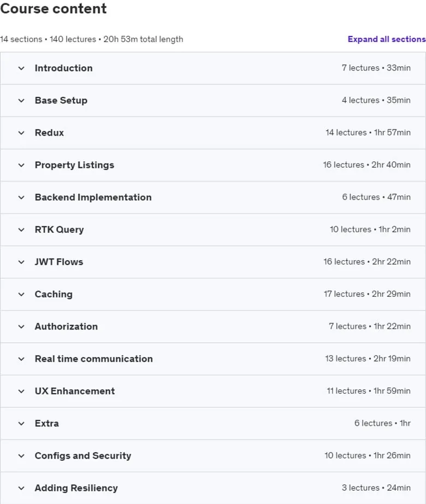This screenshot has height=504, width=426.
Task: Click the '16 lectures • 2hr 22min' JWT info
Action: point(367,262)
